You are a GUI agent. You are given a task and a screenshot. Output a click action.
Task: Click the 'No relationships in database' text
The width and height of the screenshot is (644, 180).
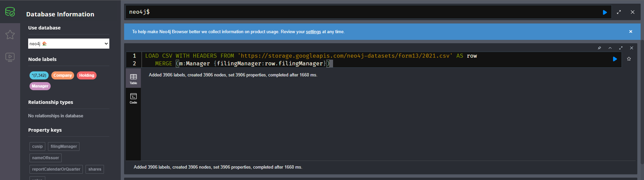click(56, 116)
